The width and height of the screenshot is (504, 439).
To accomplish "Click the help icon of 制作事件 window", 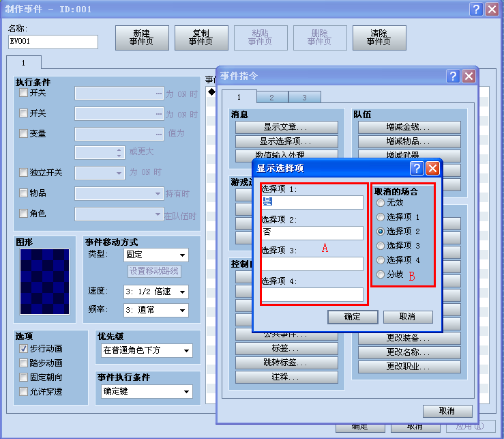I will (476, 9).
